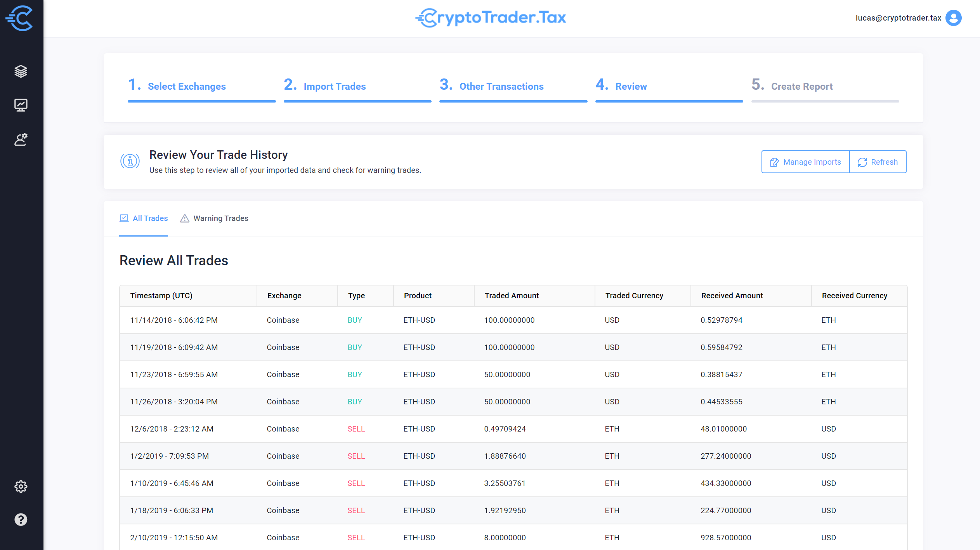Click received amount 48.01000000
The image size is (980, 550).
coord(724,429)
